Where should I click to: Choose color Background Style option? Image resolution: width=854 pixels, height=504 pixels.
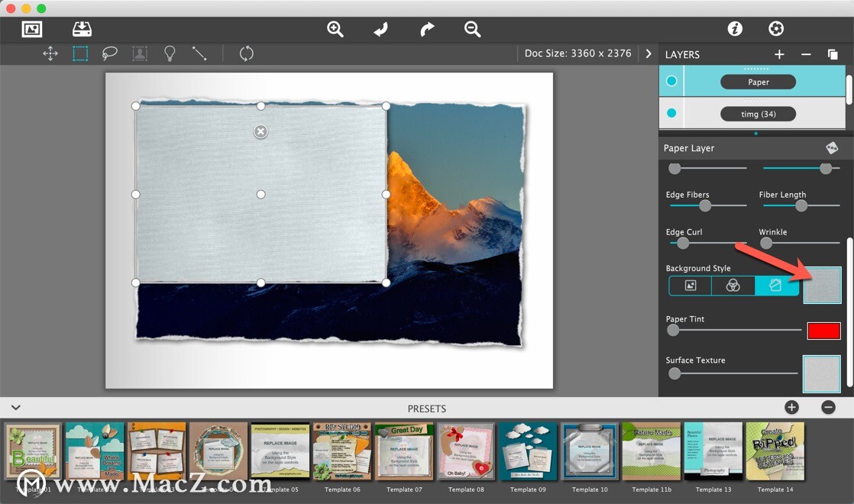(x=733, y=286)
